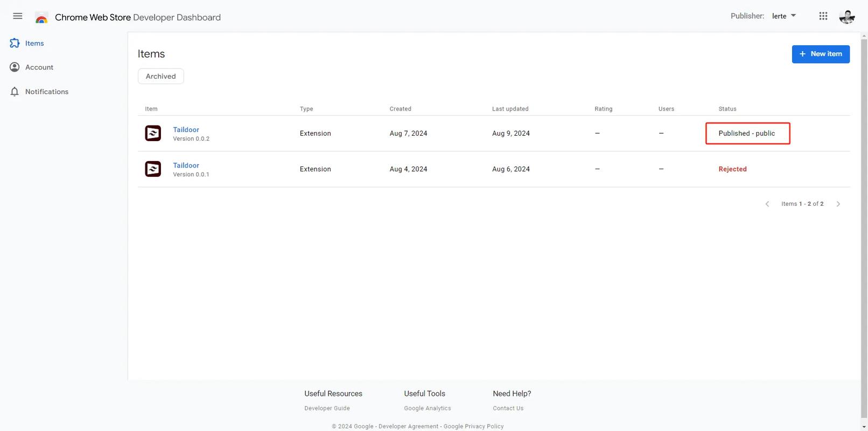Click the Taildoor version 0.0.1 extension icon

pyautogui.click(x=153, y=169)
